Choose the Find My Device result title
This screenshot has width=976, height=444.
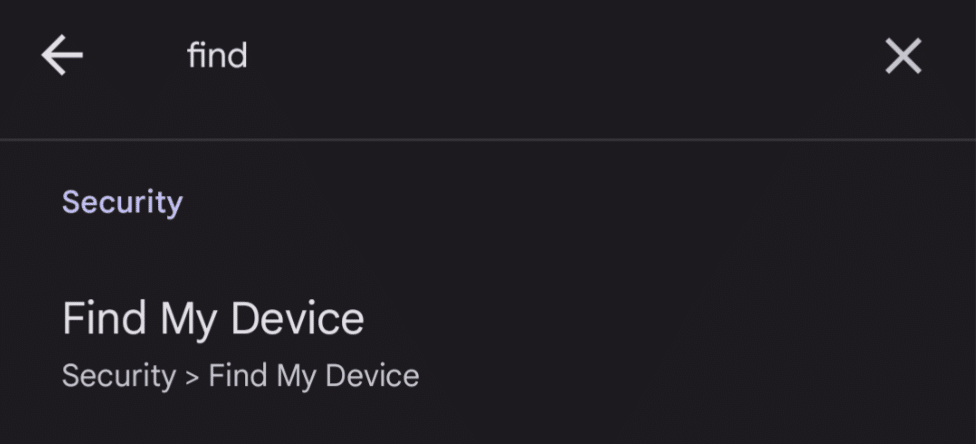click(214, 319)
